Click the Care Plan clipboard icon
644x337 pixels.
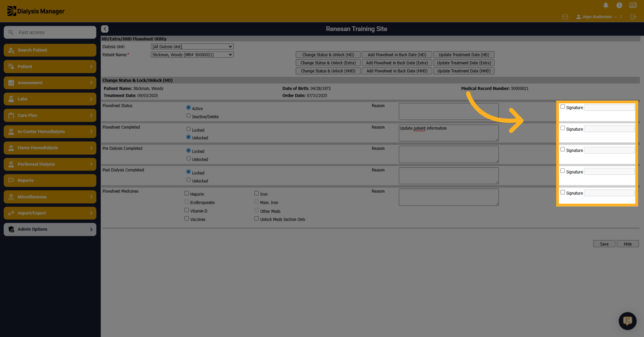[x=11, y=115]
